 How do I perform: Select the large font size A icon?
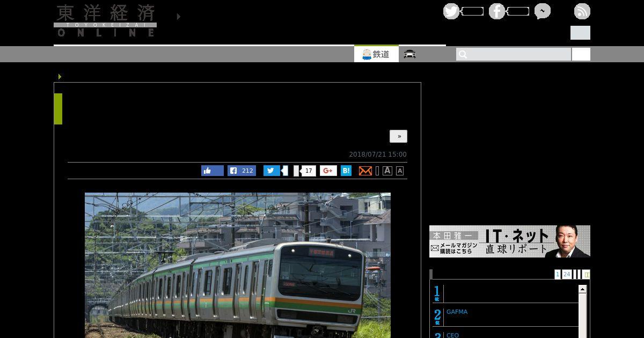(x=387, y=171)
